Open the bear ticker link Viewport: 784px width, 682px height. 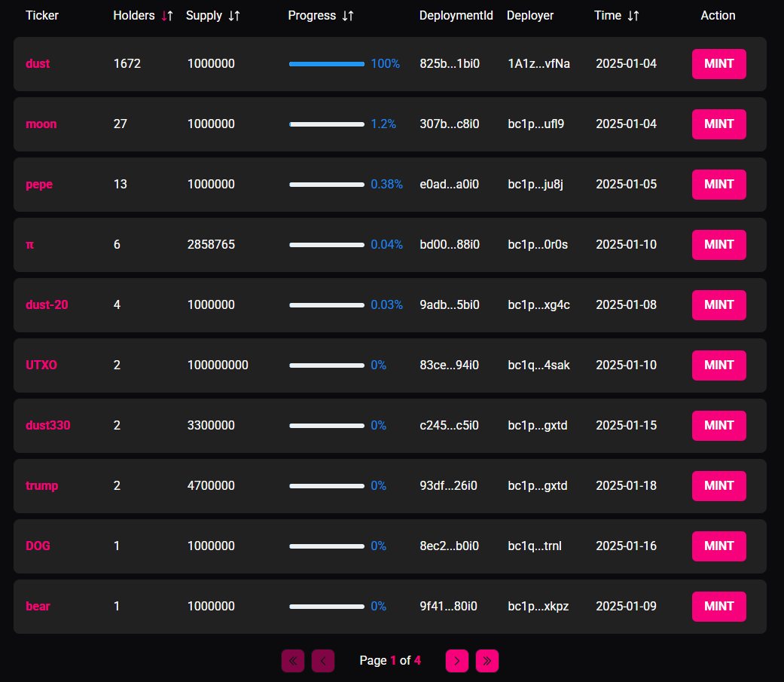click(x=38, y=607)
